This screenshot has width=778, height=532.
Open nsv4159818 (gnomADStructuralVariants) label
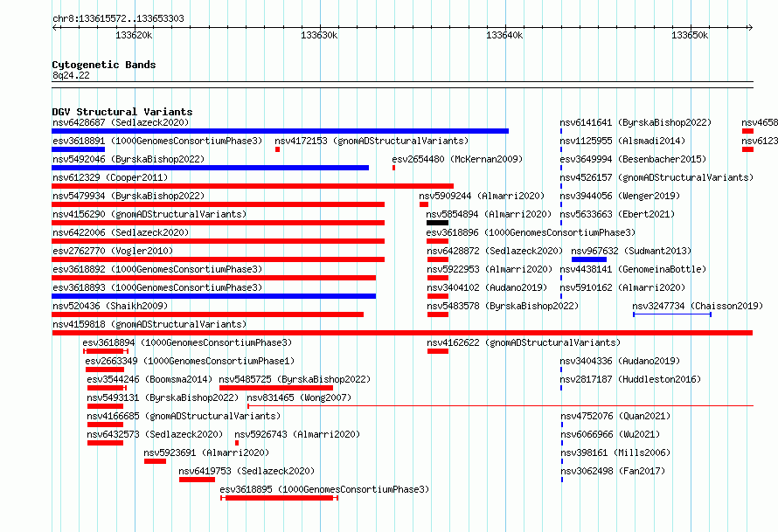tap(149, 324)
